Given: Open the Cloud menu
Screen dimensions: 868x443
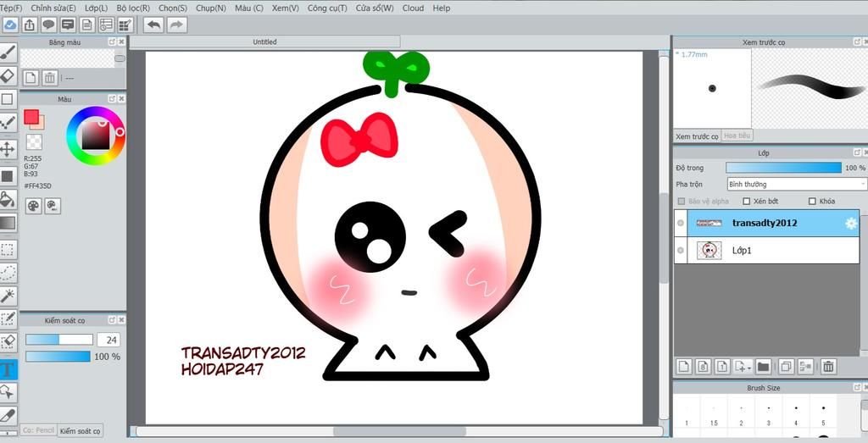Looking at the screenshot, I should [413, 8].
